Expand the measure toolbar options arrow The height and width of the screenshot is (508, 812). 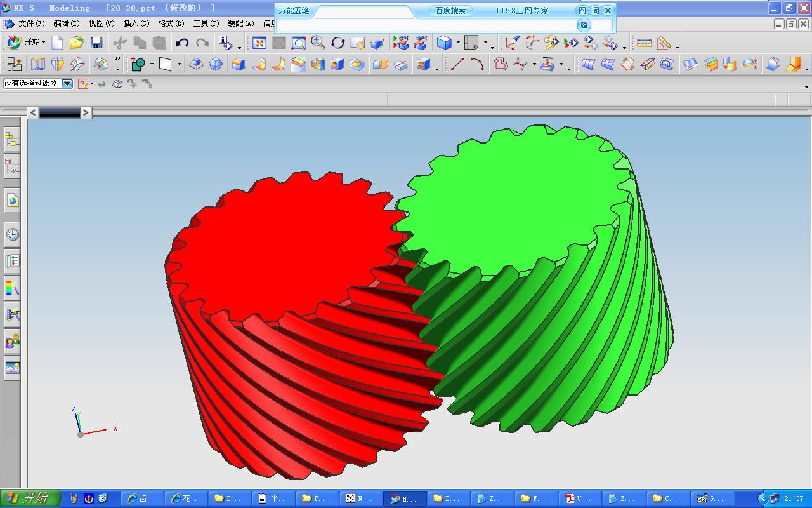click(678, 47)
